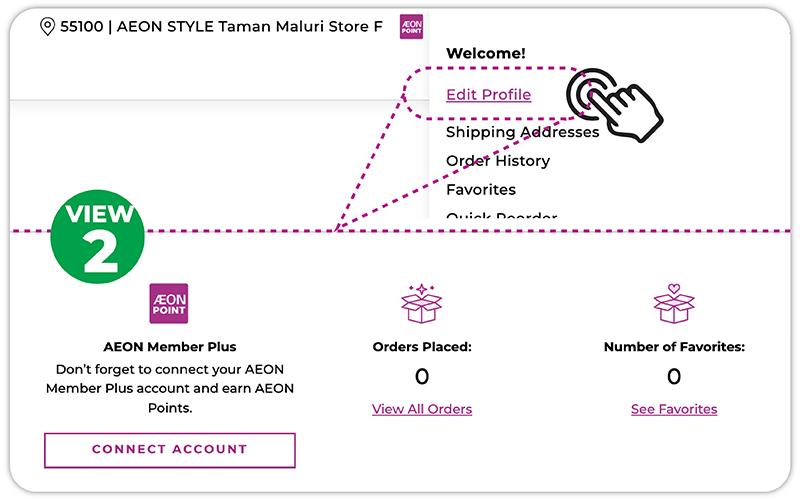Click AEON Point logo above Member Plus

[x=169, y=304]
